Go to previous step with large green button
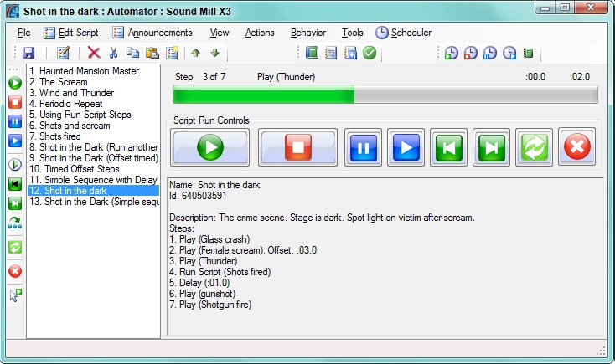Image resolution: width=615 pixels, height=364 pixels. point(449,147)
